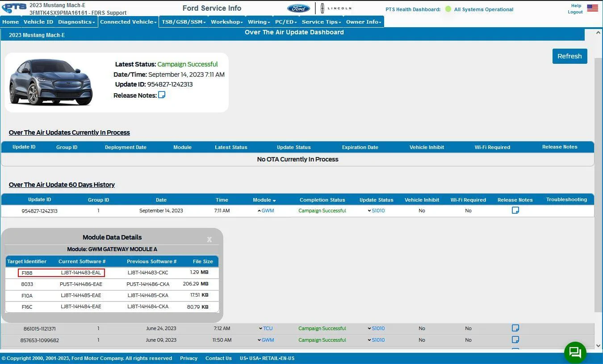This screenshot has width=603, height=364.
Task: Open release notes icon beside Update ID
Action: tap(162, 95)
